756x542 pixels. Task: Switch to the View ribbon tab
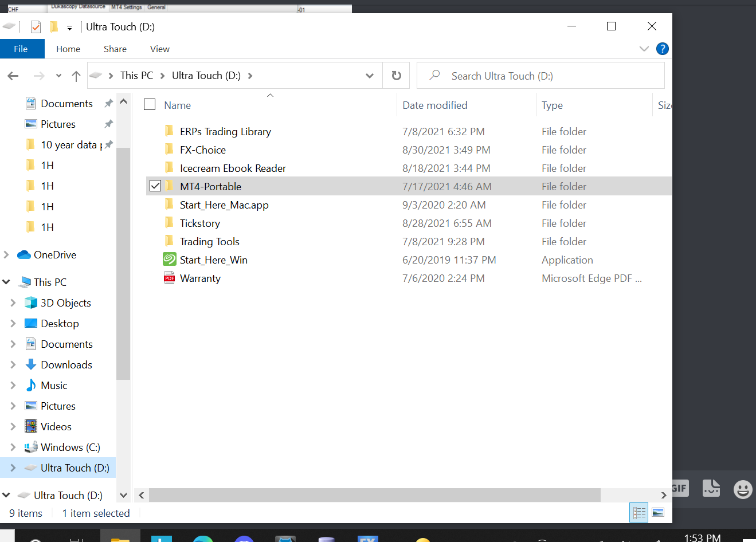coord(160,49)
